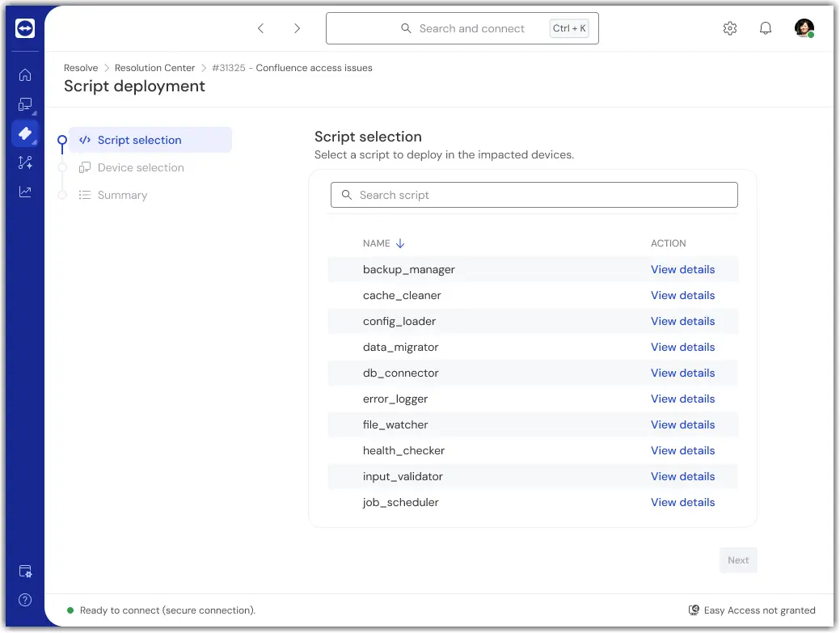Click the Resolve breadcrumb
Viewport: 840px width, 633px height.
click(x=81, y=68)
